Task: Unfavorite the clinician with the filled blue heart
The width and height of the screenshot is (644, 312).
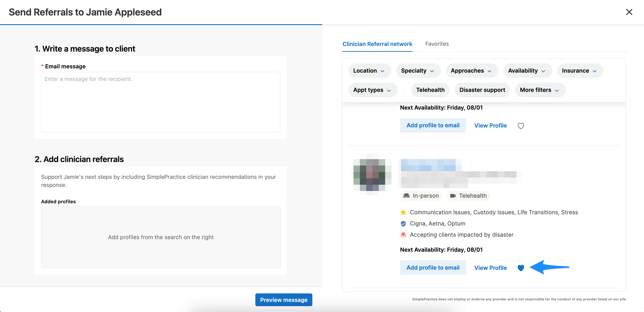Action: click(521, 268)
